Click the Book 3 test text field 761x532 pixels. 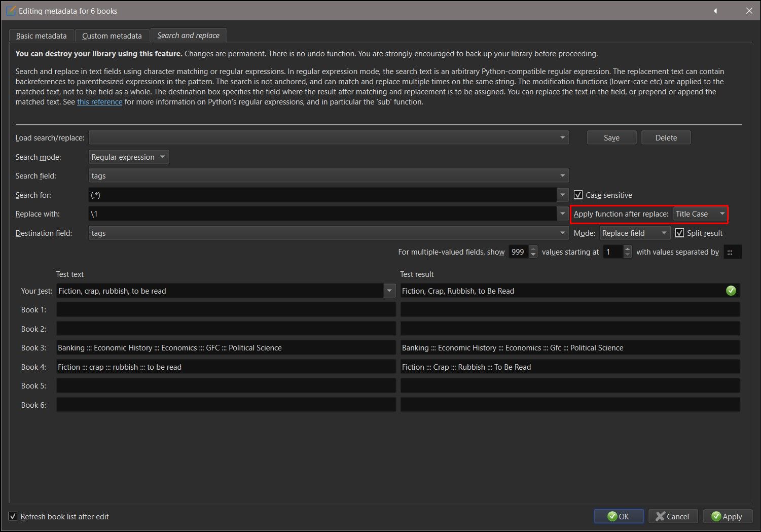(x=226, y=347)
